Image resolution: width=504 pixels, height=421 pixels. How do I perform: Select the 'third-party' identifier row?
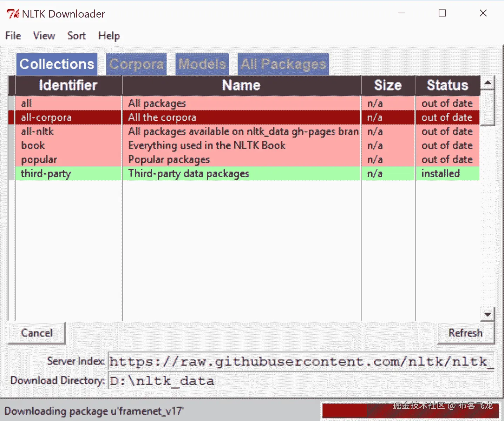click(x=68, y=173)
